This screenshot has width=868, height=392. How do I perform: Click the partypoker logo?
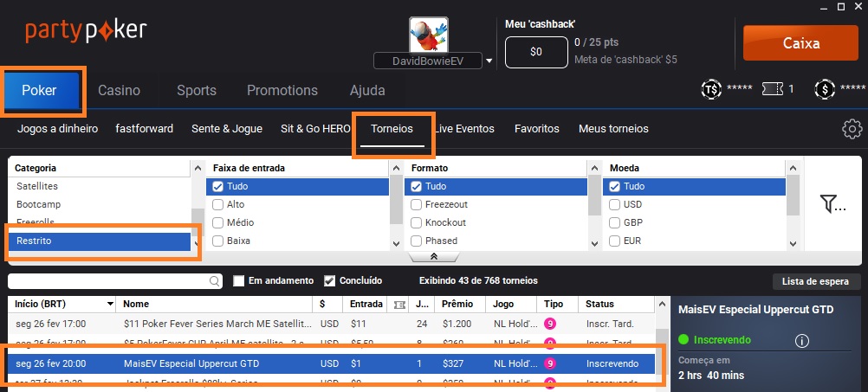point(87,31)
